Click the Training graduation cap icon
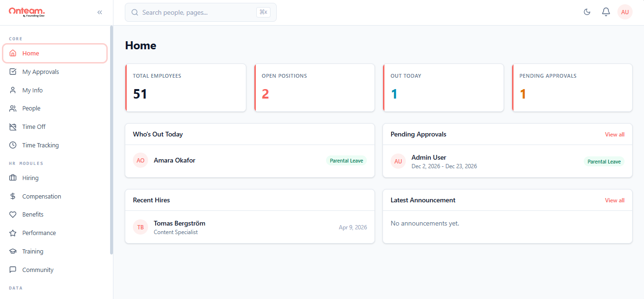Viewport: 644px width, 299px height. [x=13, y=252]
